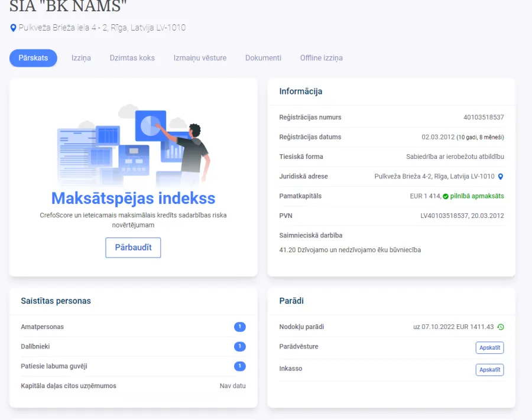Image resolution: width=532 pixels, height=420 pixels.
Task: Click the Amatpersonas count badge
Action: point(240,327)
